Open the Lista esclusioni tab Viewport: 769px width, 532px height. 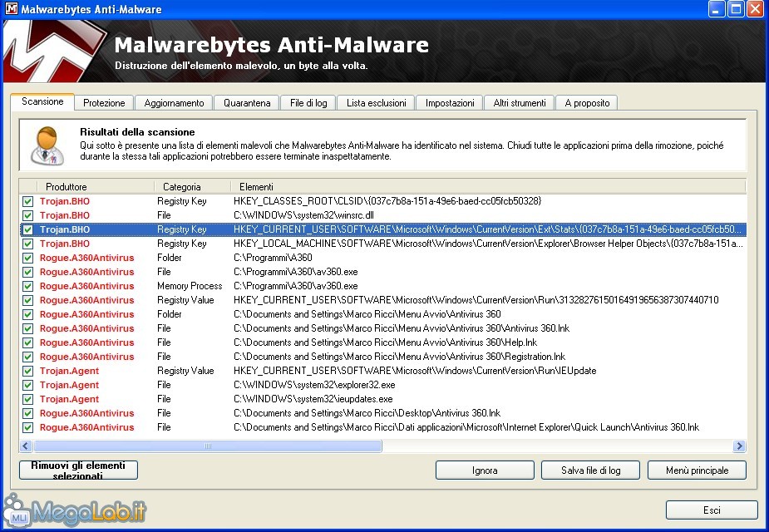376,103
